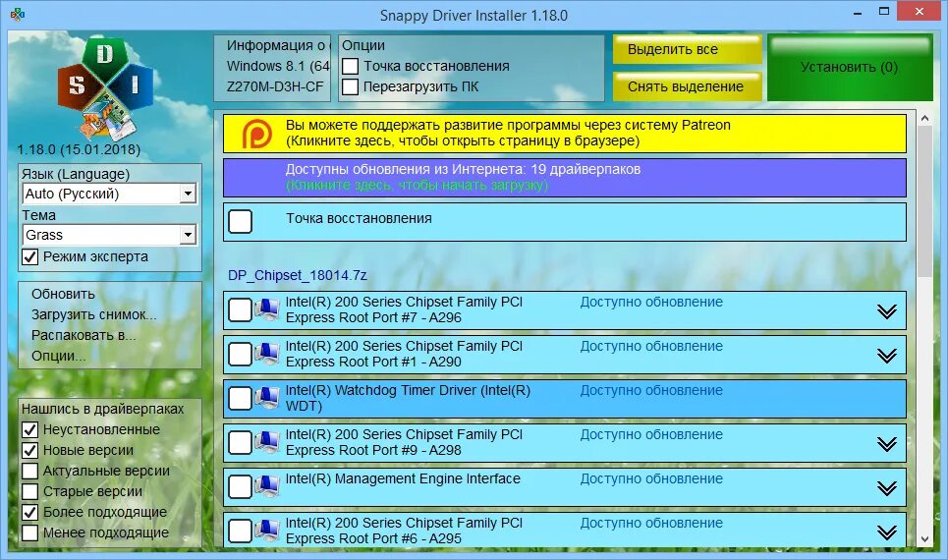Click 'DP_Chipset_18014.7z' driverpack label
The image size is (948, 560).
(298, 275)
